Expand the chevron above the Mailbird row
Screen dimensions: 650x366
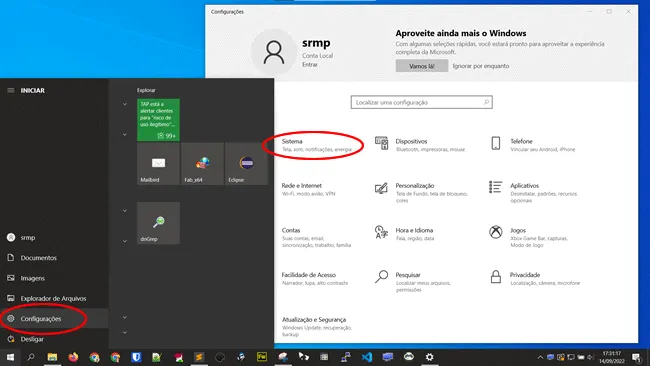point(125,135)
